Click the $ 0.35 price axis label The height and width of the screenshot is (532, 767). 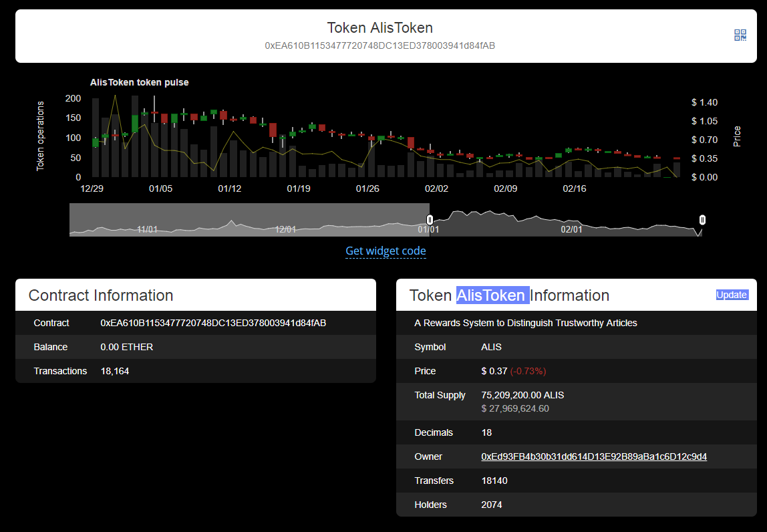(x=704, y=158)
